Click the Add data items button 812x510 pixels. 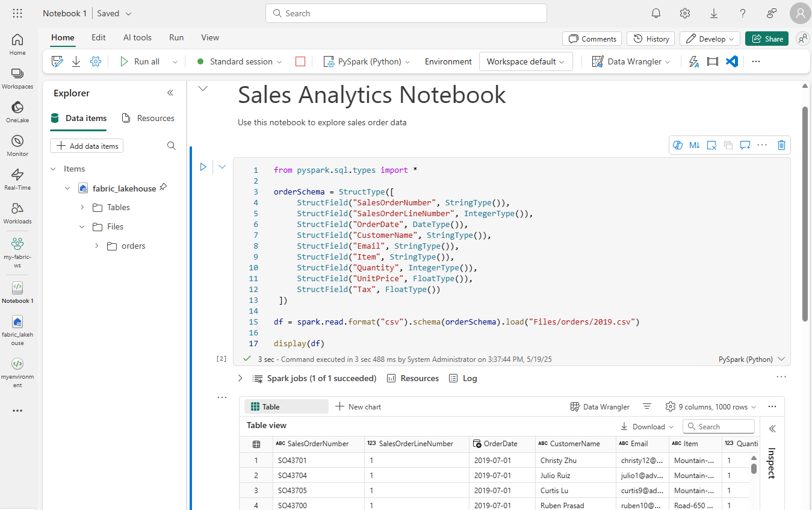86,145
